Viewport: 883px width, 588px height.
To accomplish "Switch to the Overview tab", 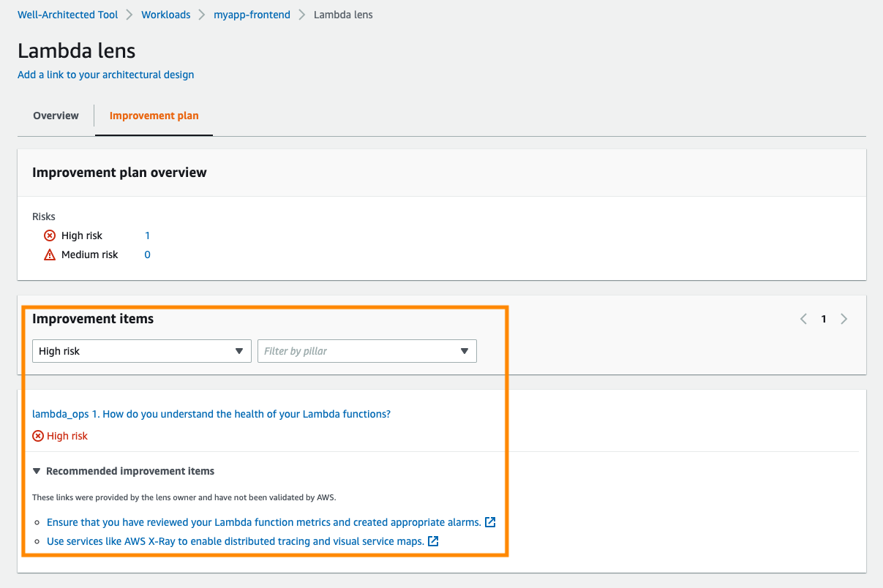I will (56, 116).
